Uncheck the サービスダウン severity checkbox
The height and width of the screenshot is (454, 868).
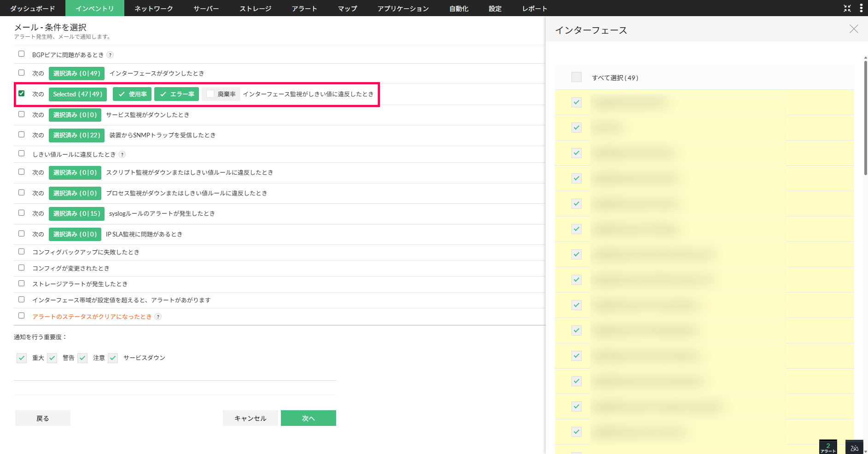pyautogui.click(x=113, y=358)
